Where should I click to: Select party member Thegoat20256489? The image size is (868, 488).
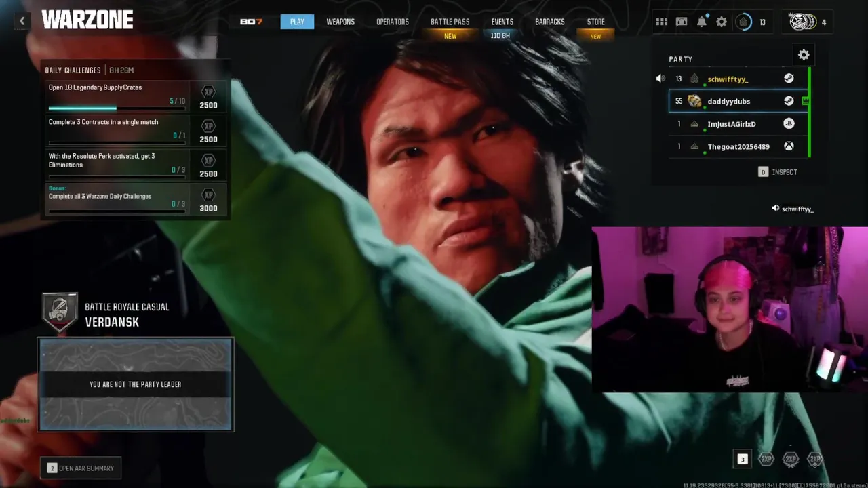[738, 146]
